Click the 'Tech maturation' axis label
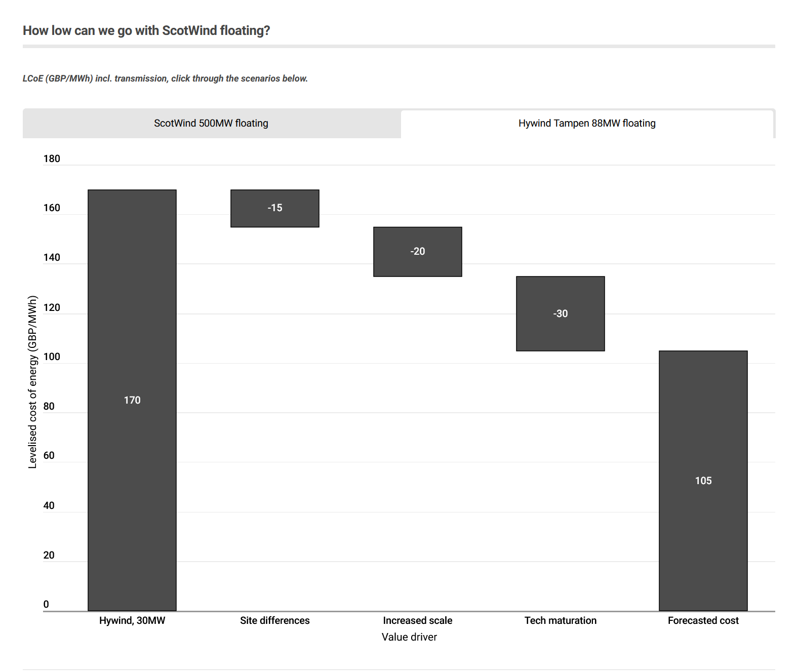The image size is (796, 672). click(x=561, y=620)
